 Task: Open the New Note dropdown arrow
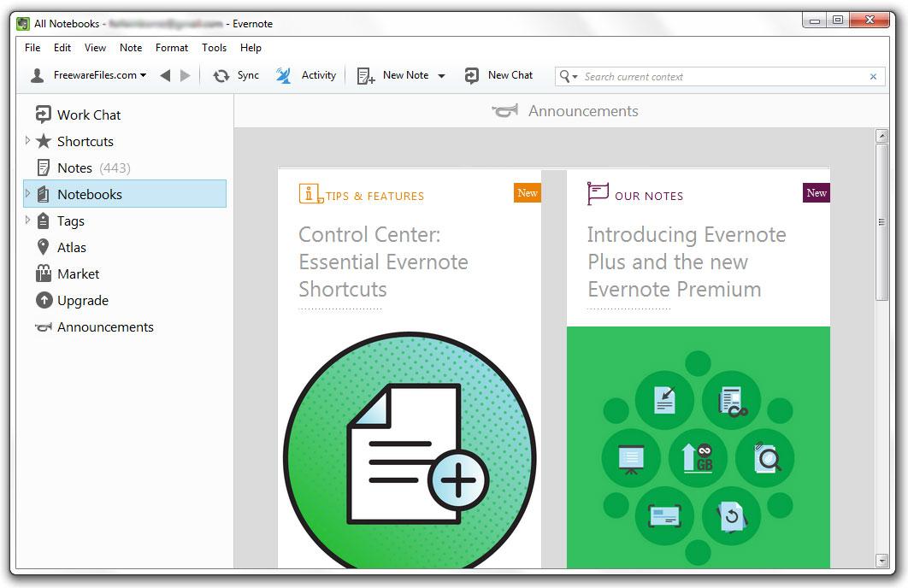pyautogui.click(x=441, y=76)
